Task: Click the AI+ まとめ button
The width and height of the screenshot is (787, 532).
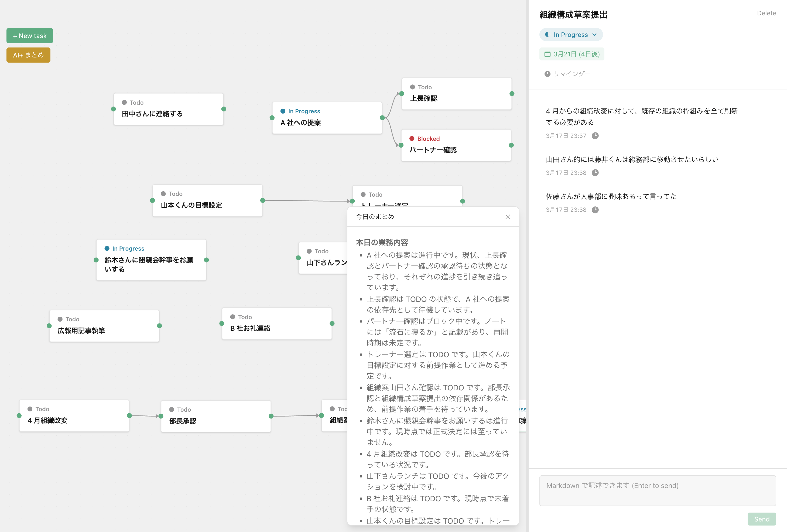Action: [x=28, y=55]
